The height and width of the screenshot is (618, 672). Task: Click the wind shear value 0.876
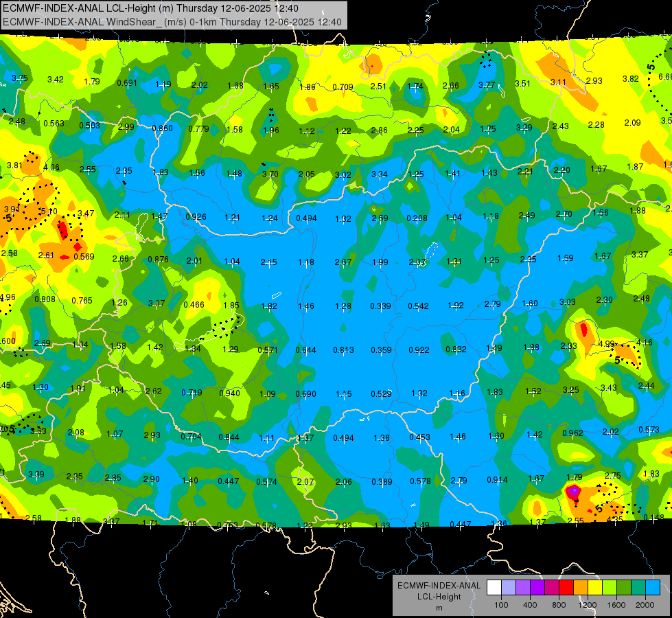[158, 260]
